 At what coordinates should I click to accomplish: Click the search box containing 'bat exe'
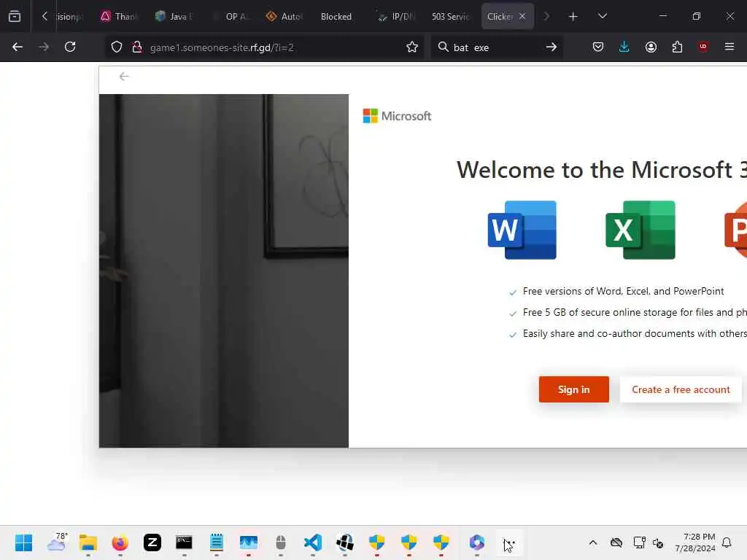coord(495,47)
